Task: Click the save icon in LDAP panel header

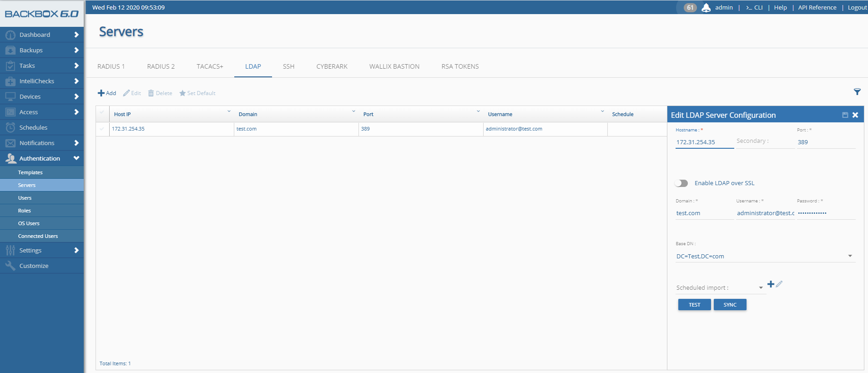Action: click(x=845, y=115)
